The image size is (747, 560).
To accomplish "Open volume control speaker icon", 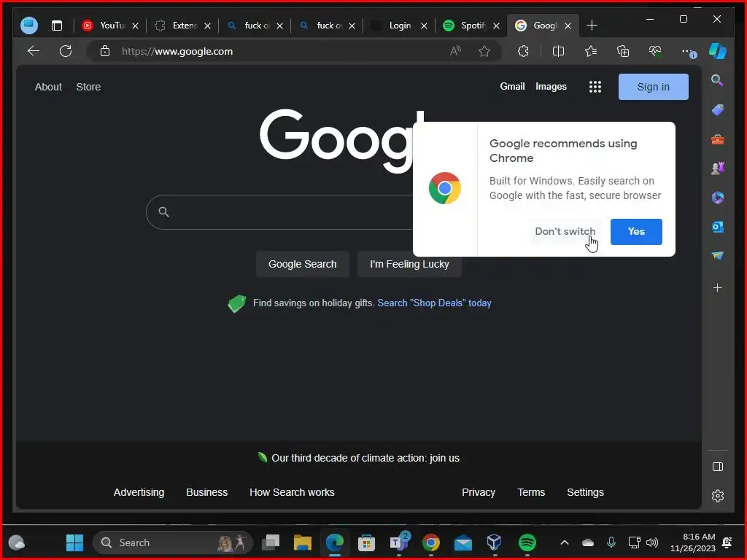I will [652, 542].
